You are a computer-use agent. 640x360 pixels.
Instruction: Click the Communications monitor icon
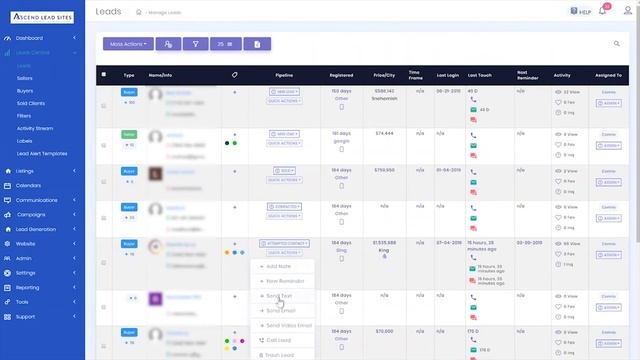point(7,200)
